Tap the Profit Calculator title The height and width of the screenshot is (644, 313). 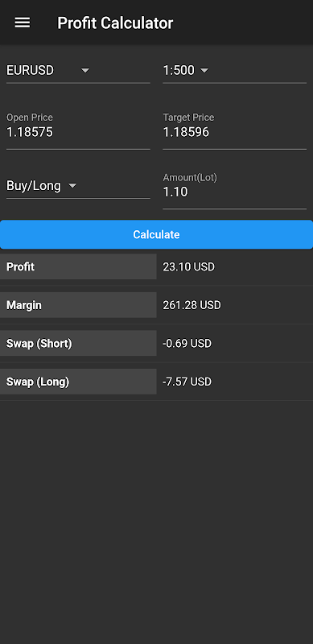(x=115, y=23)
